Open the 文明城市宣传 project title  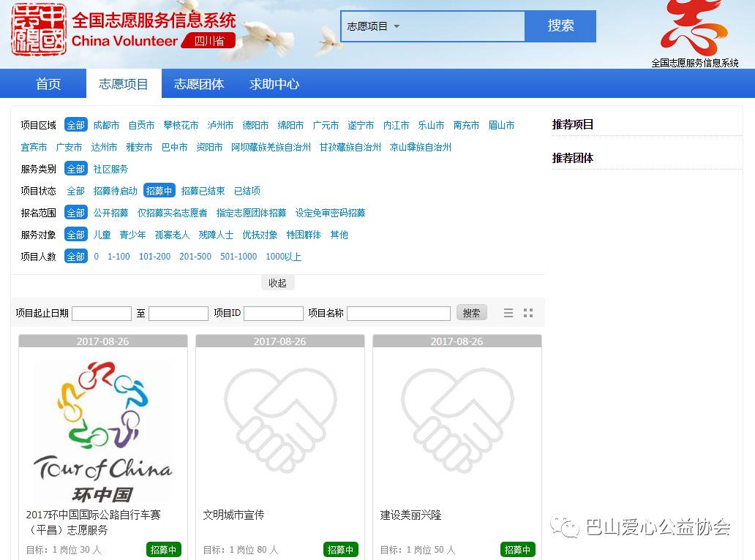[x=233, y=515]
